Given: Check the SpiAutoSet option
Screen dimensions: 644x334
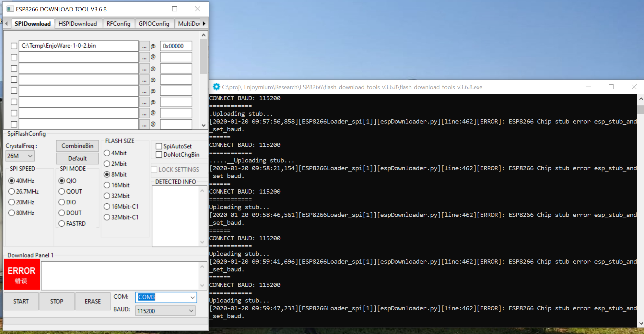Looking at the screenshot, I should tap(158, 146).
